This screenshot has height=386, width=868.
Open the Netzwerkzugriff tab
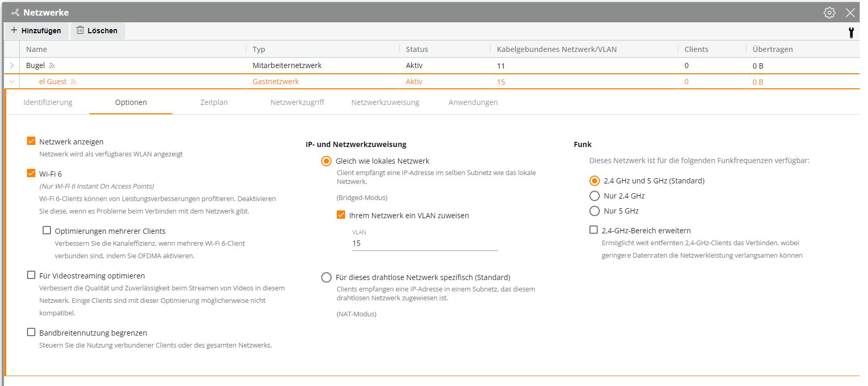click(297, 102)
